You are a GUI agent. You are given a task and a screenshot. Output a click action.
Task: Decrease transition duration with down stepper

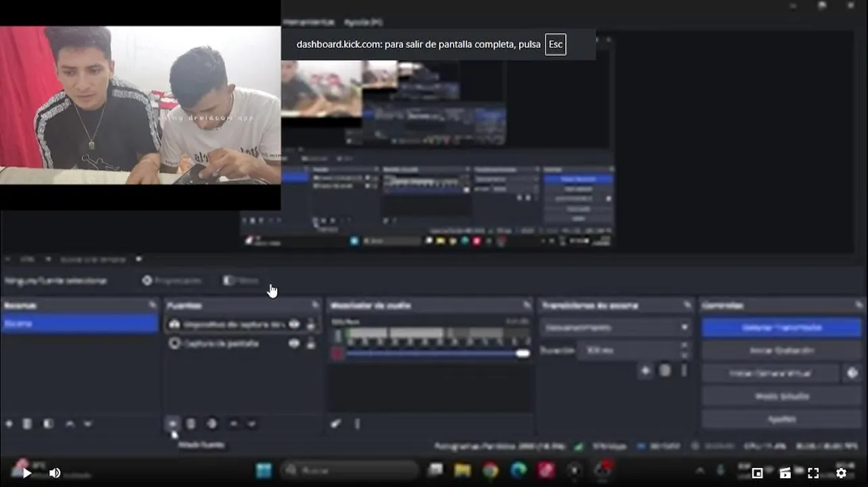coord(684,355)
